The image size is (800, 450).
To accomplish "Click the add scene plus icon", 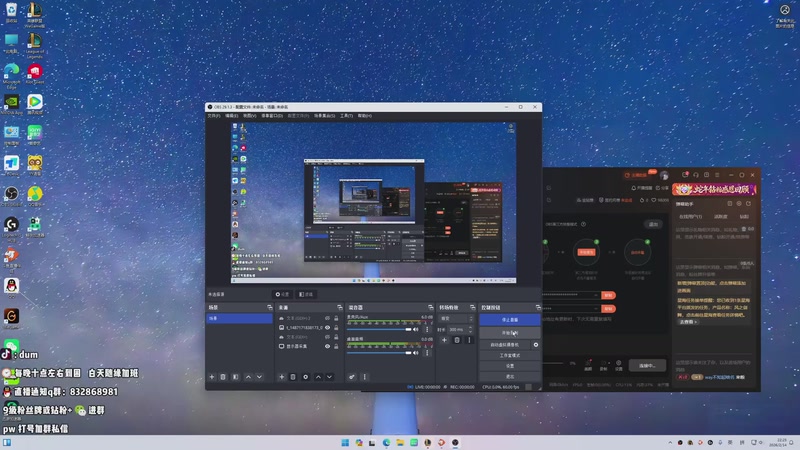I will [x=211, y=377].
